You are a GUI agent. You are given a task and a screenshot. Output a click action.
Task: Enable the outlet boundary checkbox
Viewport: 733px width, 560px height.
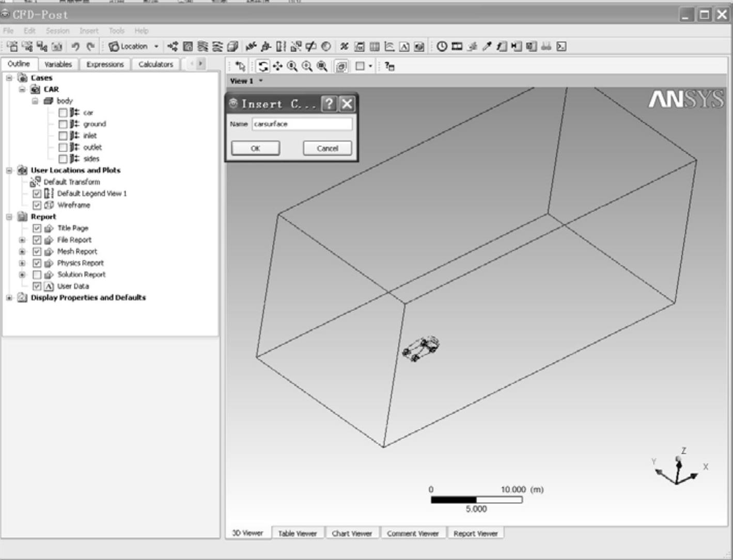[63, 148]
